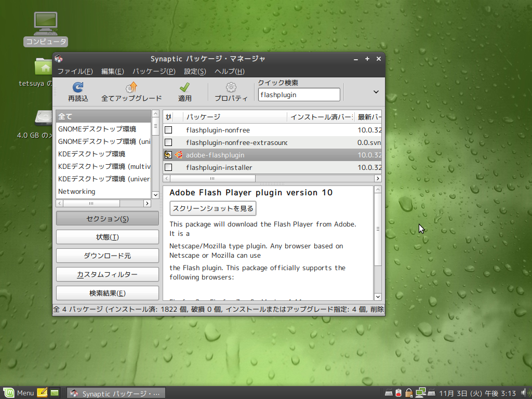Open the Computer (コンピュータ) desktop icon
The width and height of the screenshot is (532, 399).
[x=46, y=23]
